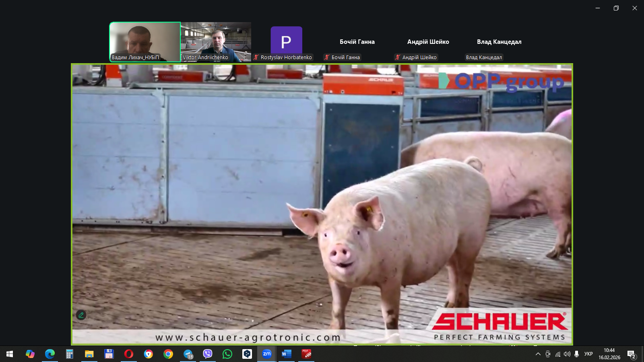644x362 pixels.
Task: Open Microsoft Edge from the taskbar
Action: [50, 354]
